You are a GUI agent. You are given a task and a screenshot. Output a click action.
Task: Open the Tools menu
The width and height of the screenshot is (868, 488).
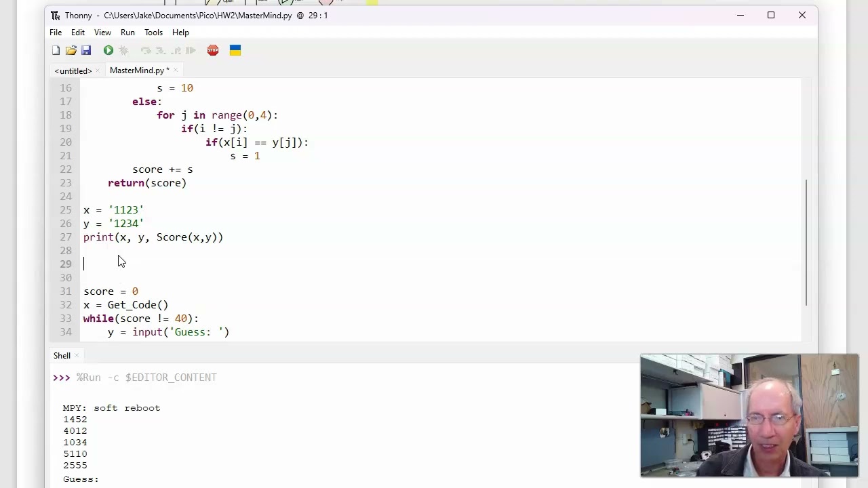click(x=153, y=33)
